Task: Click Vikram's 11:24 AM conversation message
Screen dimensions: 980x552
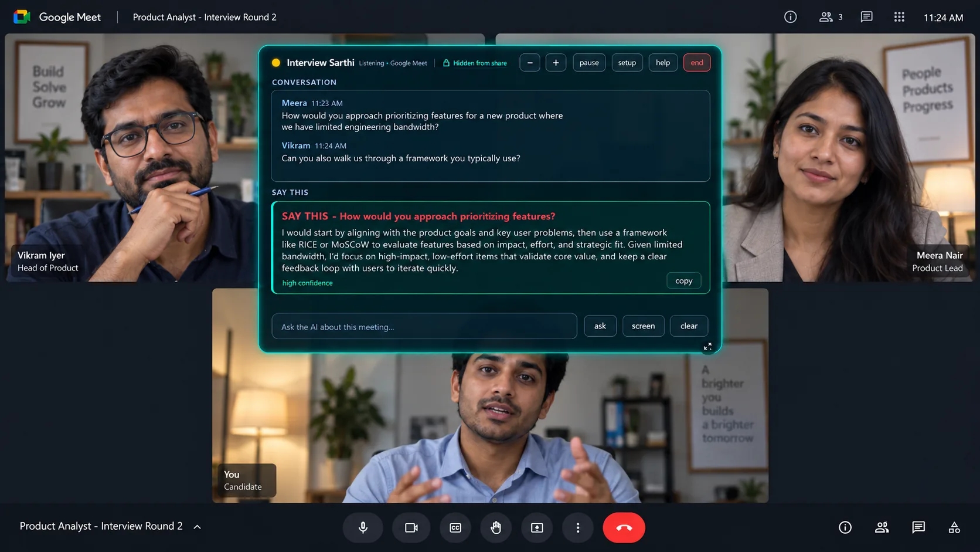Action: pyautogui.click(x=401, y=152)
